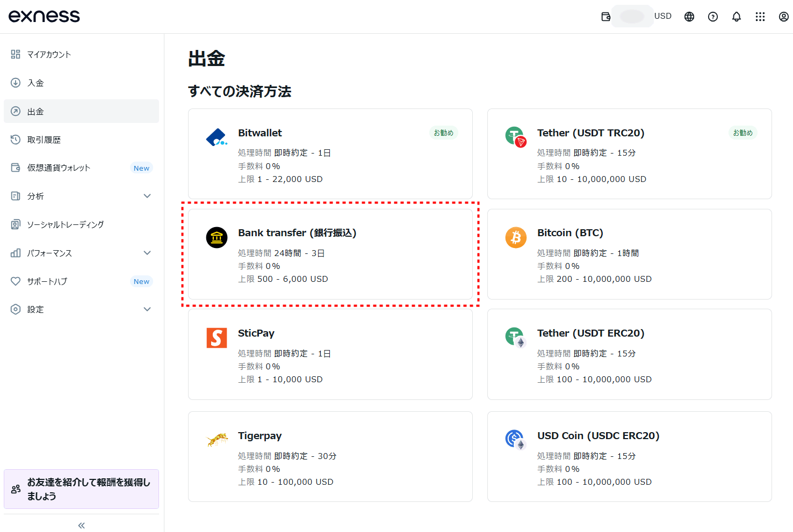The image size is (793, 532).
Task: Click the Tether USDT TRC20 logo
Action: pyautogui.click(x=516, y=136)
